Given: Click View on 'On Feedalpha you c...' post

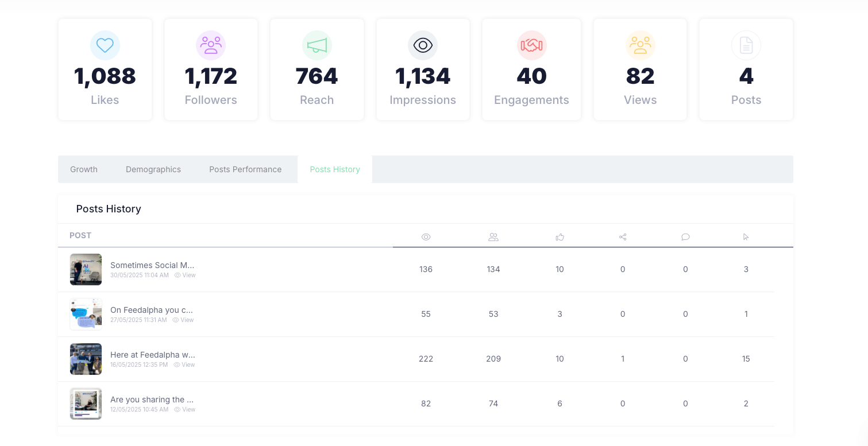Looking at the screenshot, I should click(184, 320).
